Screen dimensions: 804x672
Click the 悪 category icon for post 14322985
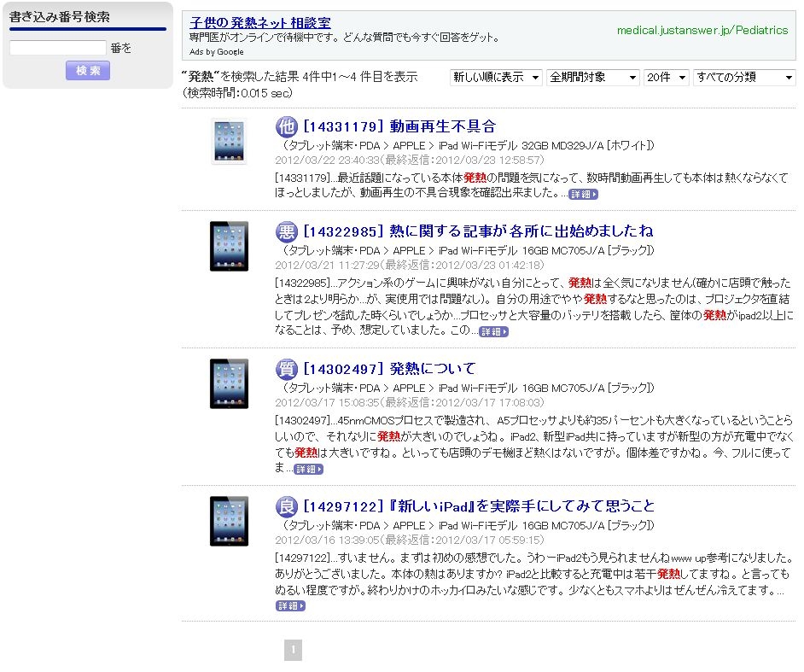(286, 232)
